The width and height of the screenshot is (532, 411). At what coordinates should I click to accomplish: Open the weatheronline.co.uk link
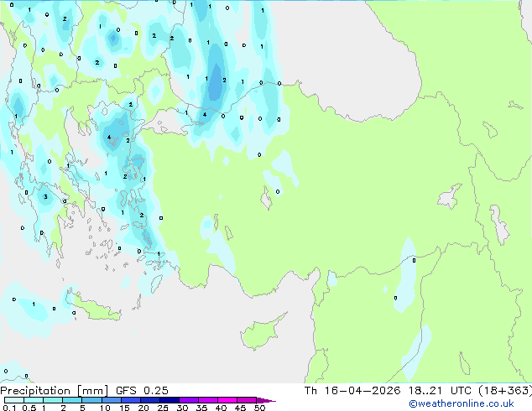point(461,403)
